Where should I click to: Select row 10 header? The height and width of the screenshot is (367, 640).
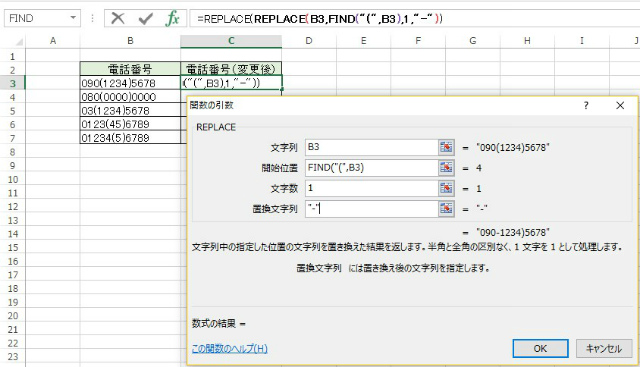[x=13, y=179]
